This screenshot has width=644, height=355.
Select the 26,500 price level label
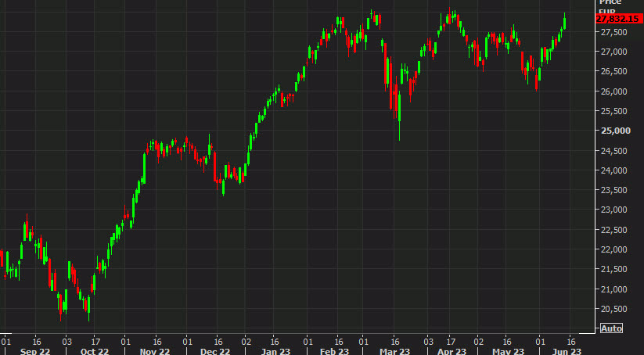(x=613, y=71)
